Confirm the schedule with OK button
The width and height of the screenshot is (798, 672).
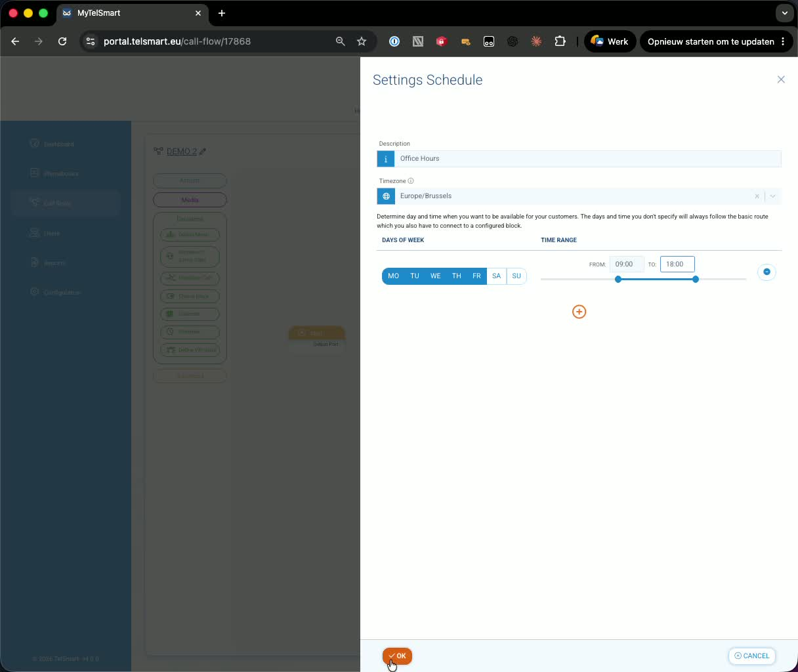coord(397,656)
